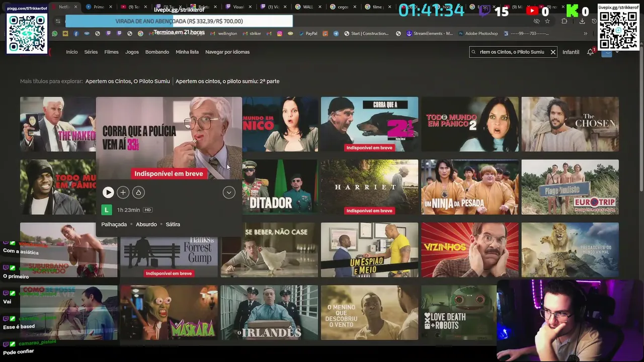Click the L age rating badge
This screenshot has height=362, width=644.
pyautogui.click(x=106, y=210)
